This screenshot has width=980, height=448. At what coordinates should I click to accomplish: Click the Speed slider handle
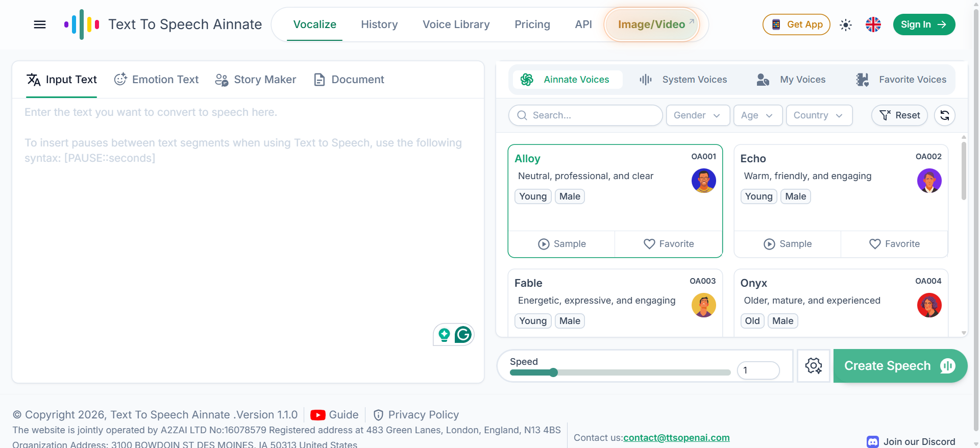[x=553, y=372]
